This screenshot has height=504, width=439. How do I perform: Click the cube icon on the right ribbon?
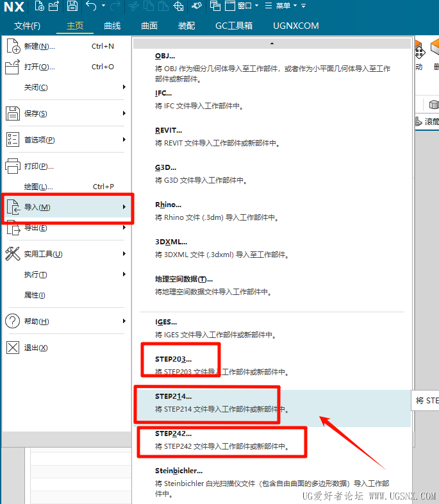(x=433, y=105)
